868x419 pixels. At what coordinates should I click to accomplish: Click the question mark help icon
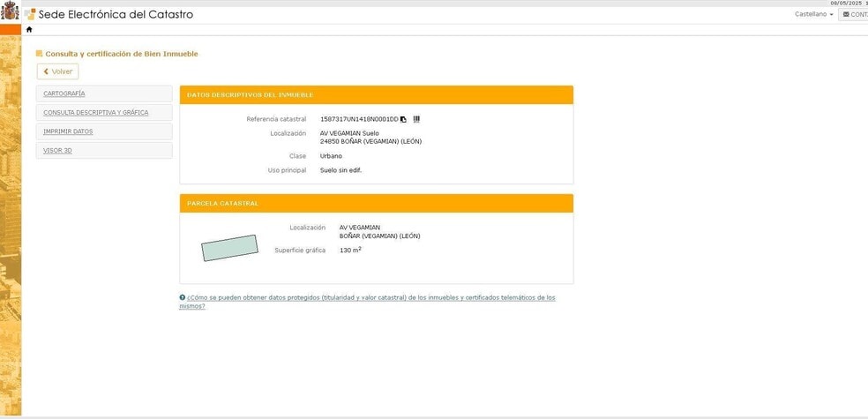click(183, 298)
